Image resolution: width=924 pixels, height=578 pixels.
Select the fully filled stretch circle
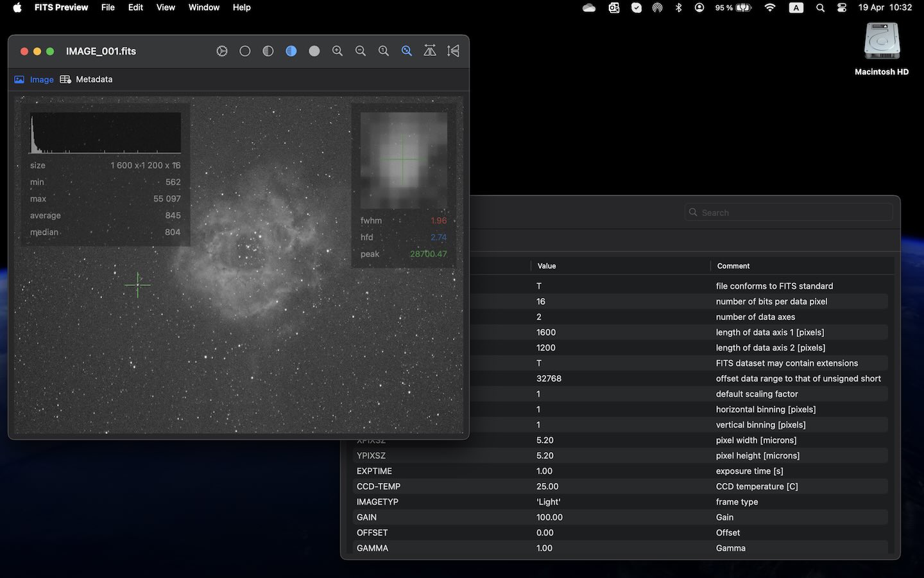pyautogui.click(x=314, y=51)
